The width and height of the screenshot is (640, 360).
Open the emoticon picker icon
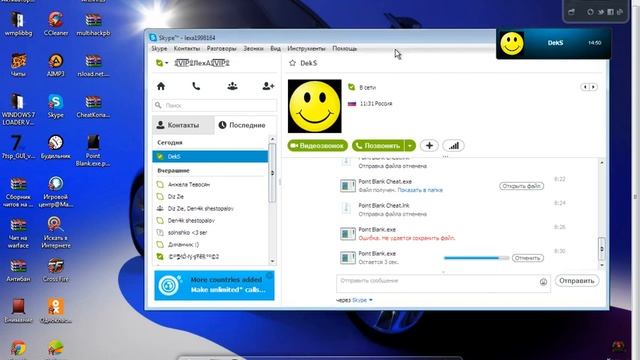tap(543, 282)
